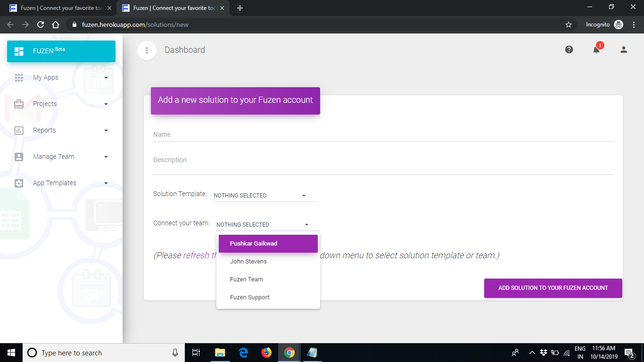644x362 pixels.
Task: Open the People icon in the taskbar
Action: tap(515, 353)
